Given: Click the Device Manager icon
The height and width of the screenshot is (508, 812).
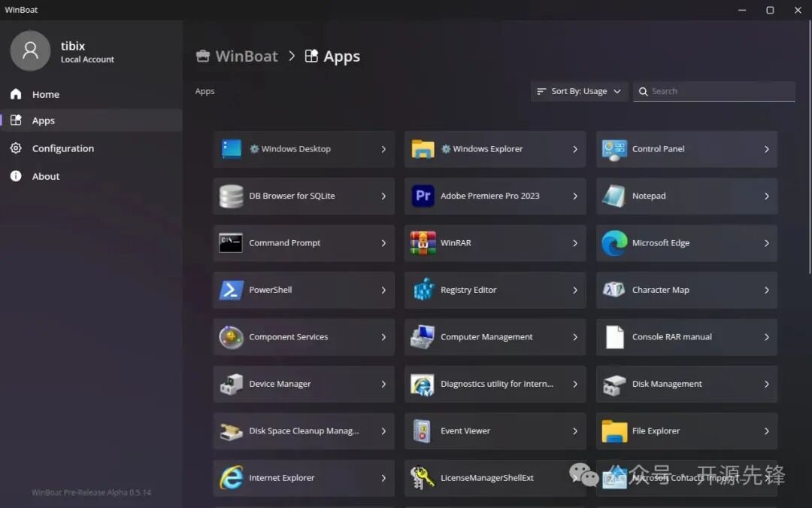Looking at the screenshot, I should point(231,384).
